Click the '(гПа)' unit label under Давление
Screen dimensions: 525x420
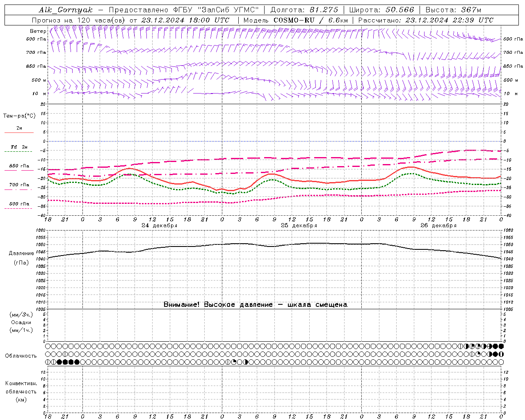coord(21,263)
